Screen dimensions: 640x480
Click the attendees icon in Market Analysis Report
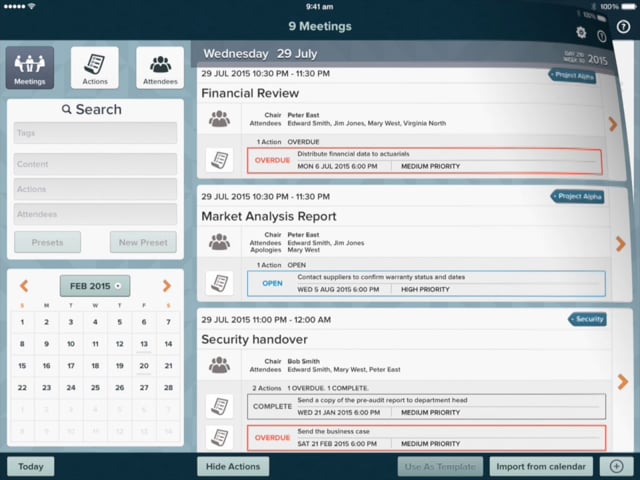pos(219,242)
